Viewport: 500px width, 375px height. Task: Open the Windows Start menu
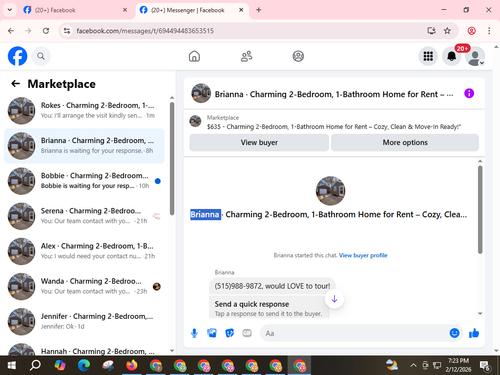(11, 365)
